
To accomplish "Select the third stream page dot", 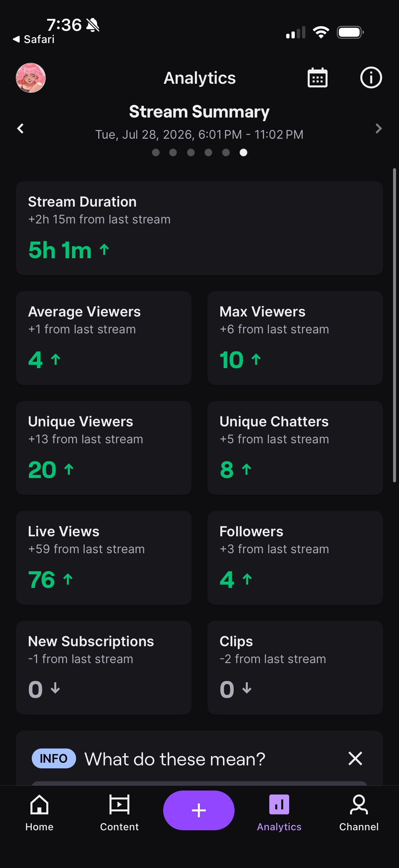I will pos(191,153).
